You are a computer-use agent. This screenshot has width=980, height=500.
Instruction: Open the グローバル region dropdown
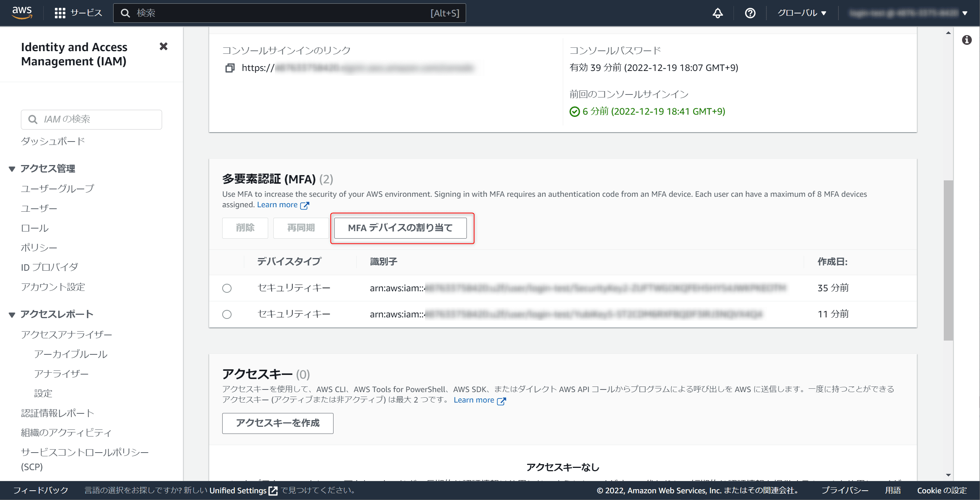(801, 13)
